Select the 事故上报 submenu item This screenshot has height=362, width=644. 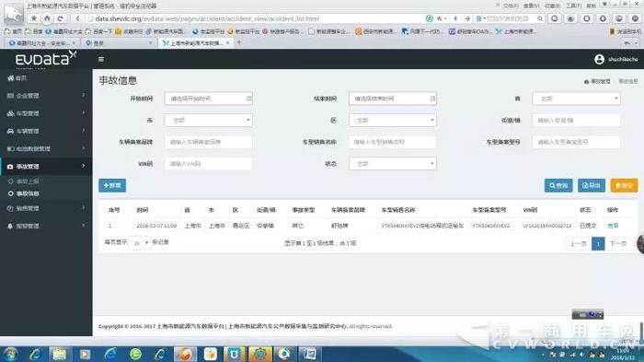point(28,181)
